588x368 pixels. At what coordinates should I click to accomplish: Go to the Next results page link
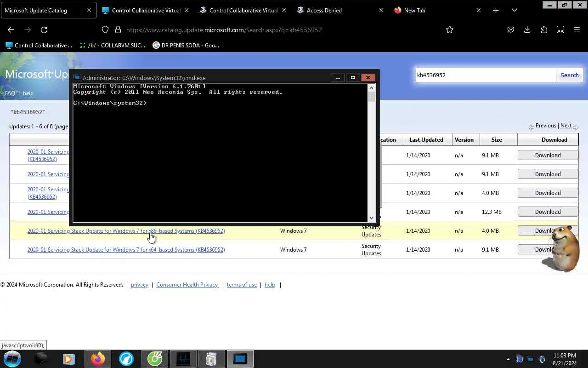(x=566, y=126)
